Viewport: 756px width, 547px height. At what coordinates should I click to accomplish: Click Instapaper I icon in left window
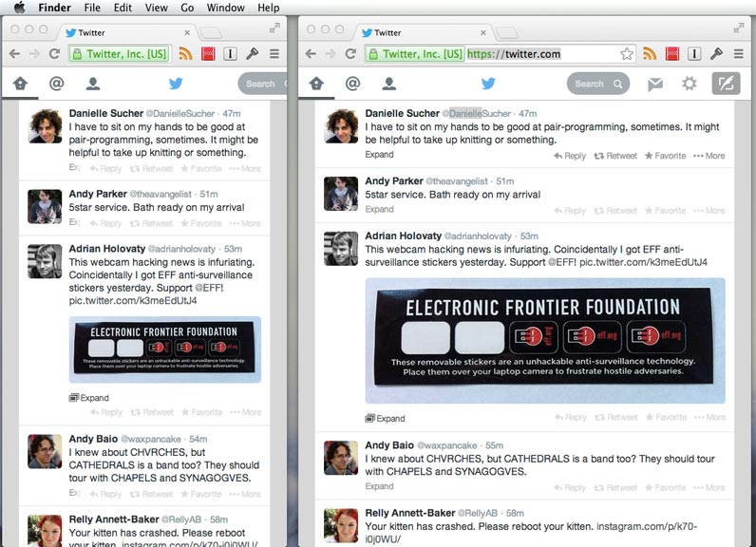click(231, 53)
